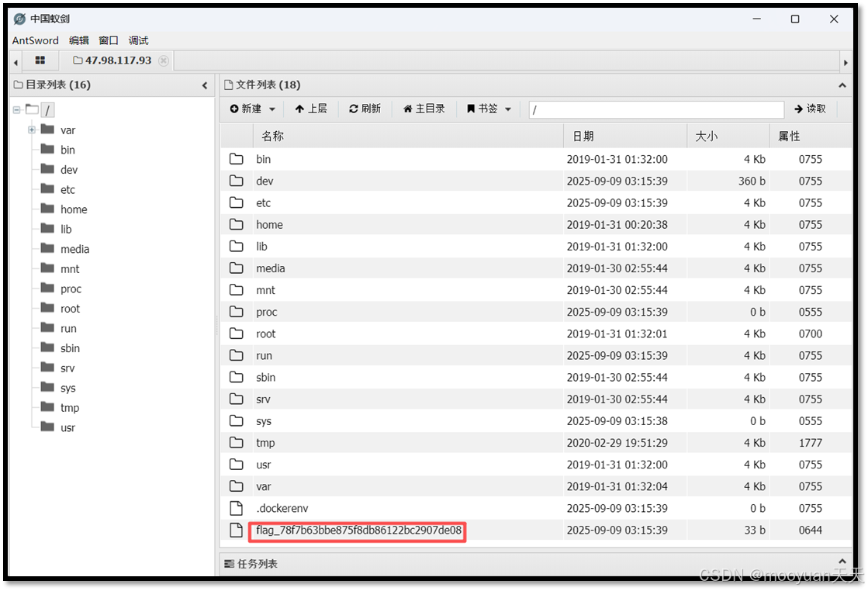
Task: Select sys row in file list
Action: pos(536,421)
